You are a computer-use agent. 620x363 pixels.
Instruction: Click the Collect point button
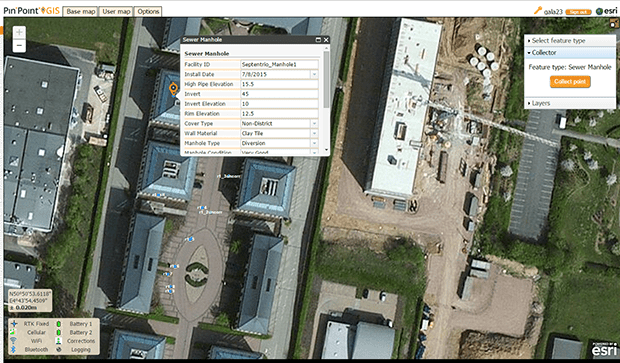tap(570, 81)
